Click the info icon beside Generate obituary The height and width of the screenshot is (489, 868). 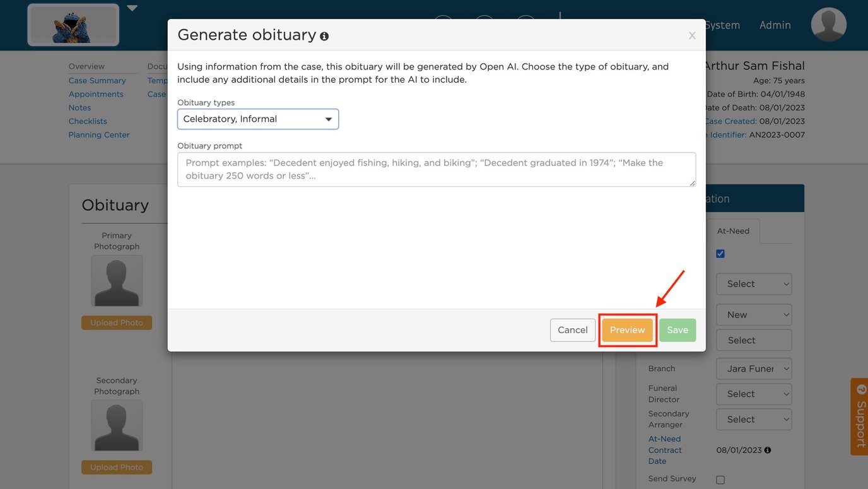(324, 37)
